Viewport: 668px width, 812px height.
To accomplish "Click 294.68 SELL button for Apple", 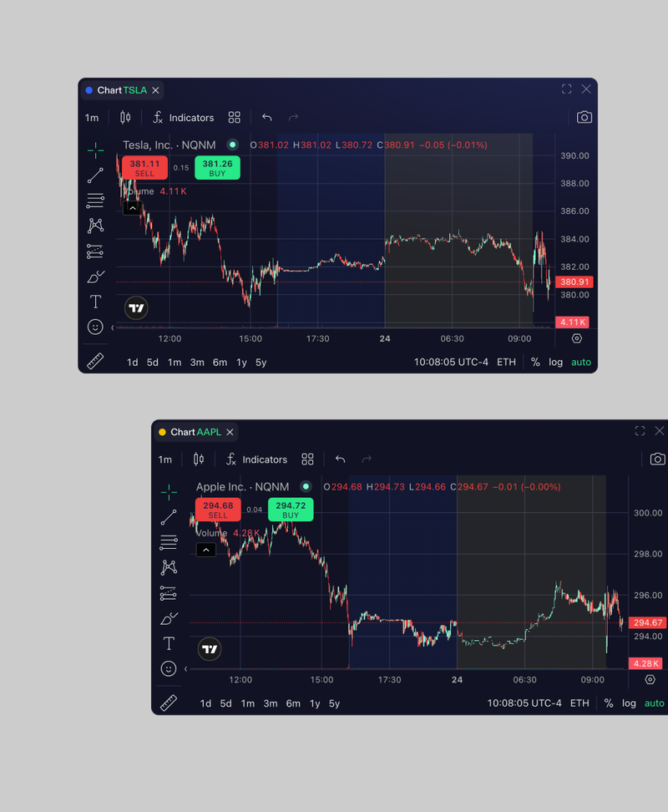I will pyautogui.click(x=218, y=510).
